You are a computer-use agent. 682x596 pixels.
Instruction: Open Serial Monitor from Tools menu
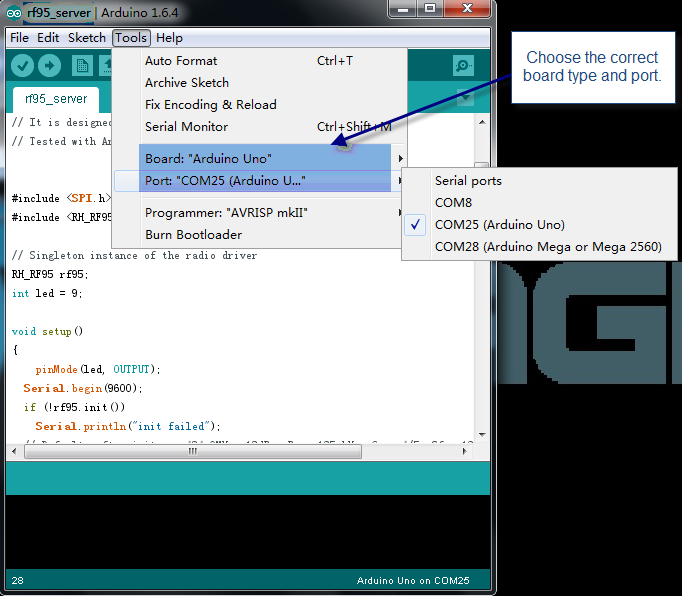click(x=259, y=127)
